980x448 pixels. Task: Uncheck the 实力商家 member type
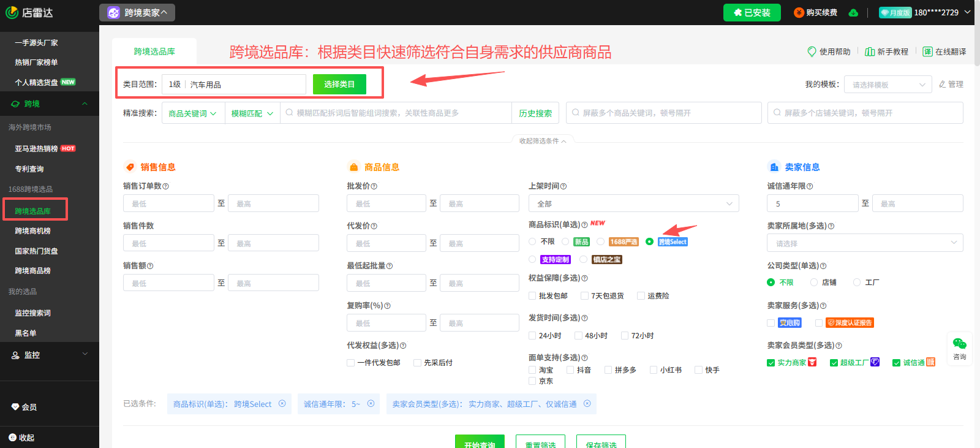(771, 363)
